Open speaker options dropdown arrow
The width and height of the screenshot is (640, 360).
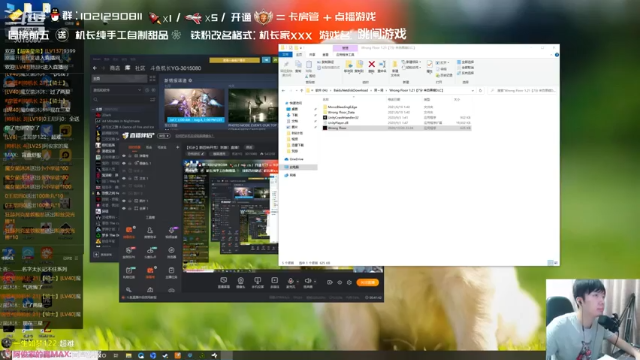pyautogui.click(x=315, y=281)
